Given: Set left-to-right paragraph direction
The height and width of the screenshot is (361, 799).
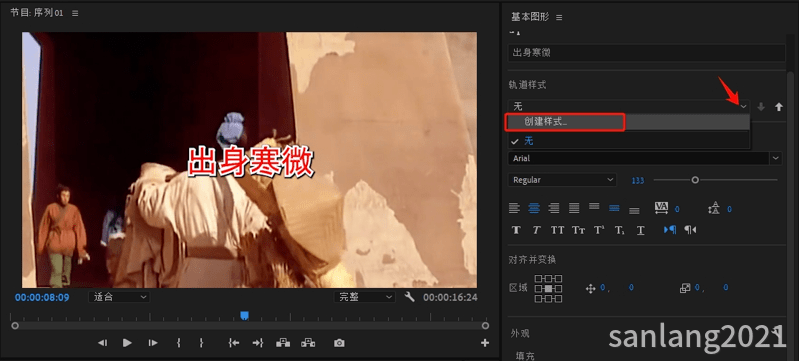Looking at the screenshot, I should point(670,230).
